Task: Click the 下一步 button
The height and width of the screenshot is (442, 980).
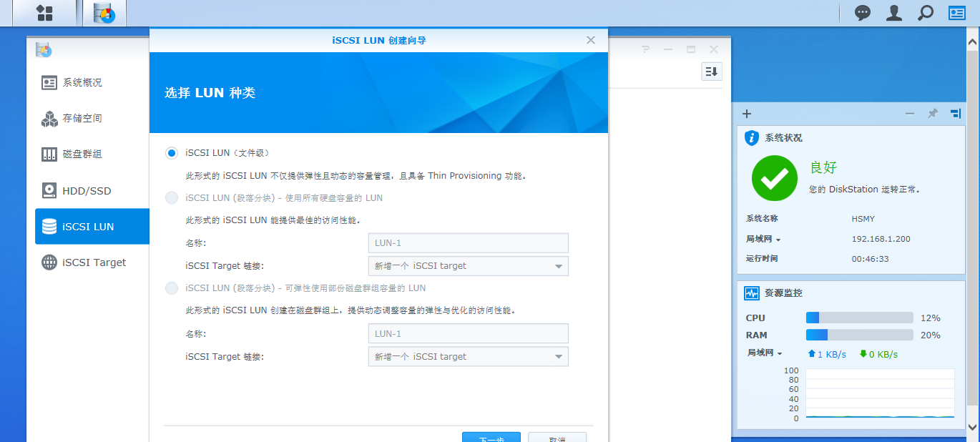Action: click(491, 438)
